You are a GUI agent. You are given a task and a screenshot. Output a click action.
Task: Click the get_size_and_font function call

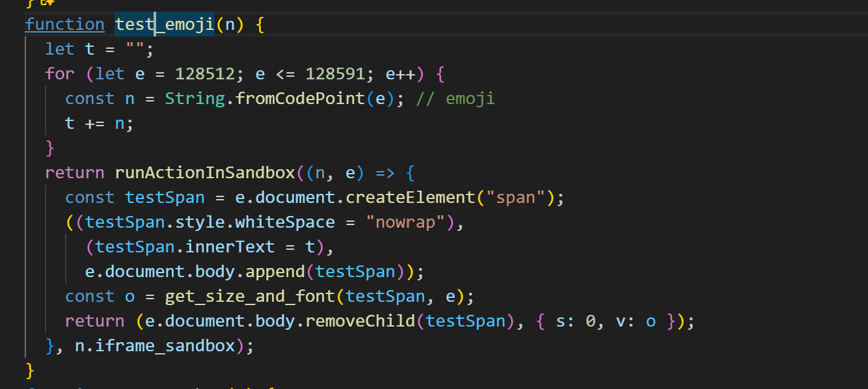[x=249, y=297]
